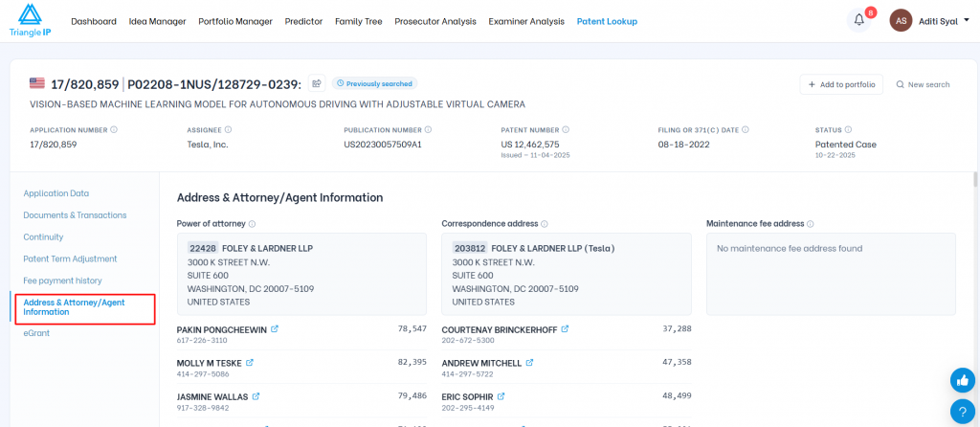Open the Dashboard menu
Viewport: 980px width, 427px height.
click(94, 21)
